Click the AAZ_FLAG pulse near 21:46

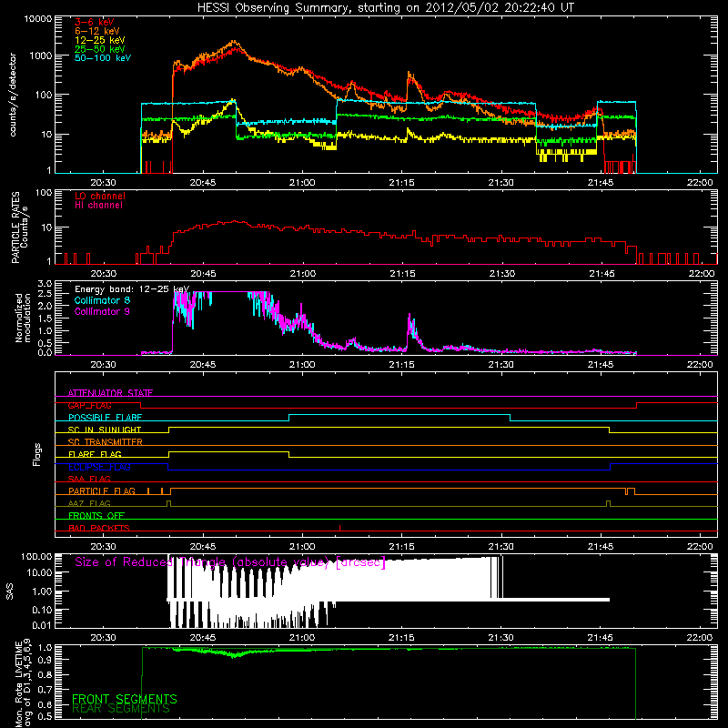[x=609, y=504]
